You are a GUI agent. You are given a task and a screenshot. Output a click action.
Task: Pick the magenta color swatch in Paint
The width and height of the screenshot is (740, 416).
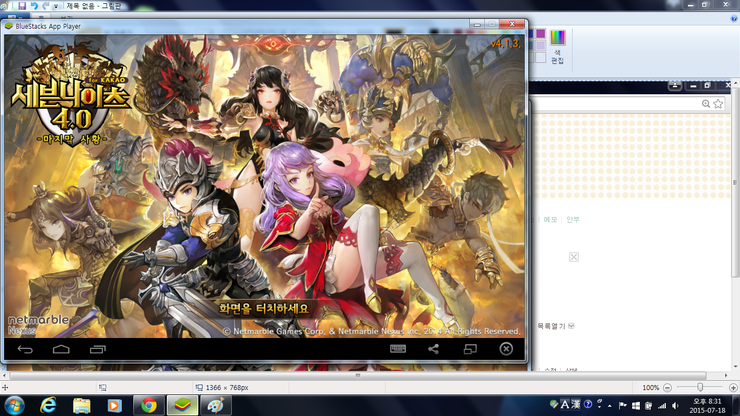tap(540, 34)
